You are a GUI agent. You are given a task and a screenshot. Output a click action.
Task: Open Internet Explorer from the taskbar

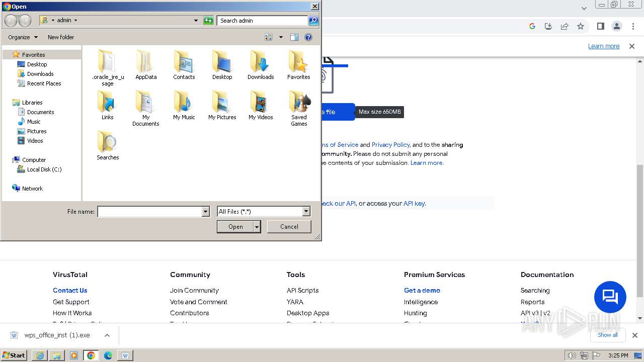point(40,355)
